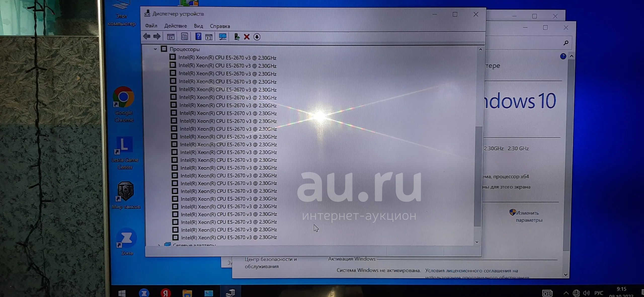644x297 pixels.
Task: Select the Lesta Game Center desktop shortcut
Action: click(125, 153)
